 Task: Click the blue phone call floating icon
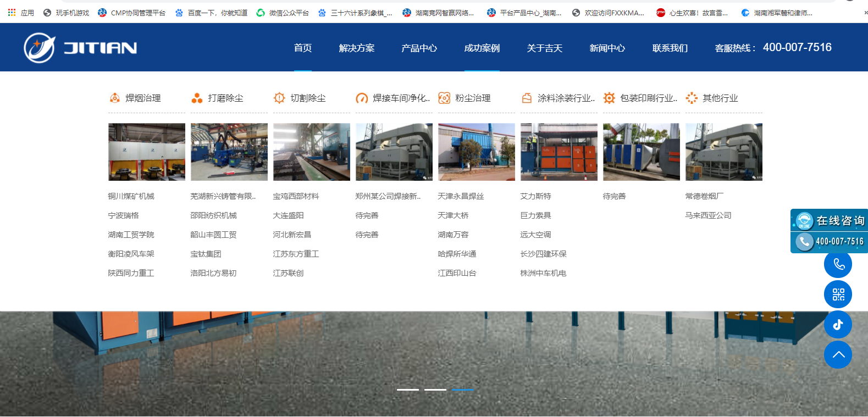838,264
